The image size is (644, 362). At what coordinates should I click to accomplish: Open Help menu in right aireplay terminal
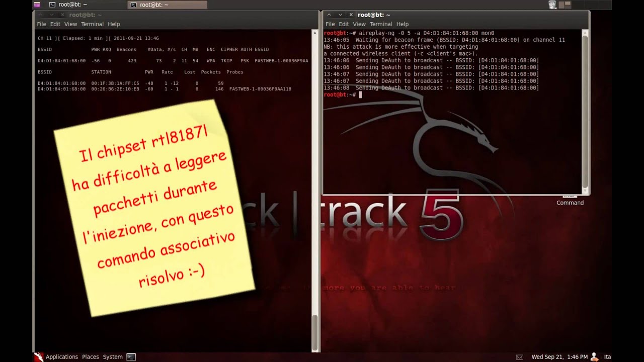[x=403, y=24]
